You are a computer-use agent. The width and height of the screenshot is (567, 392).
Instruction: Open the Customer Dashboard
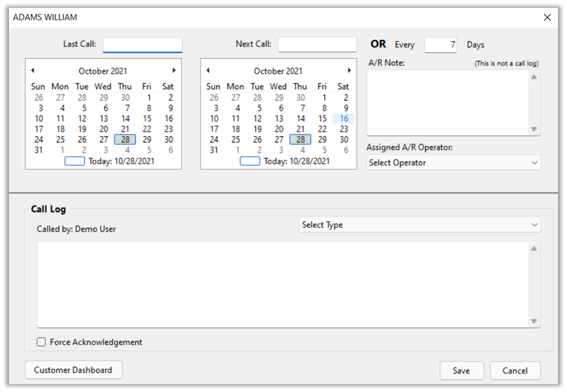(x=73, y=370)
